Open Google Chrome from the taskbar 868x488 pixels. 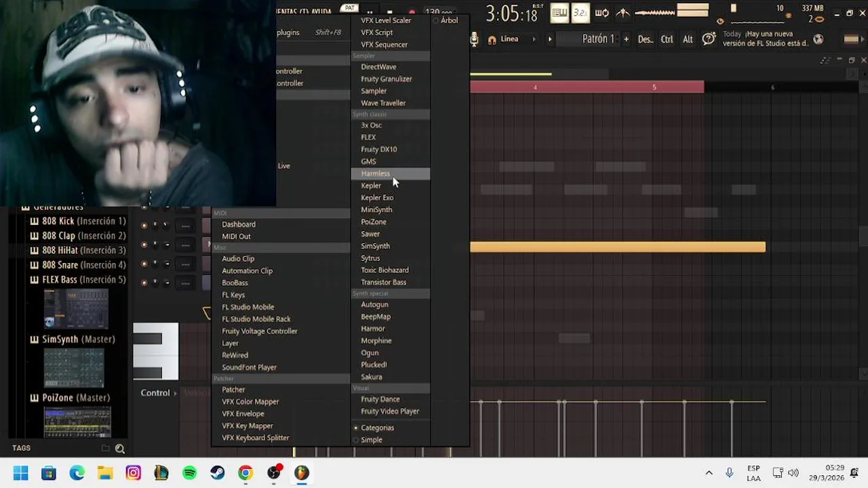point(245,473)
